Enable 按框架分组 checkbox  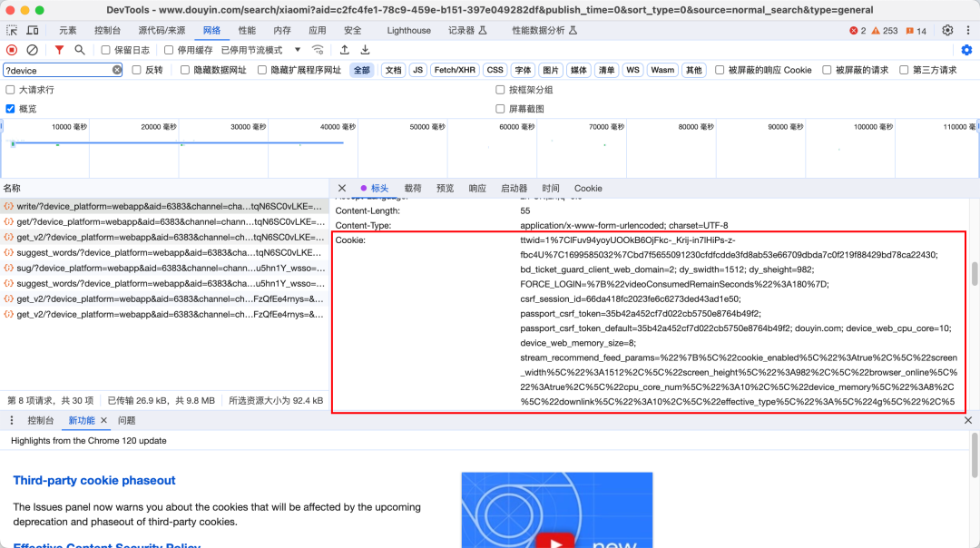pos(500,90)
